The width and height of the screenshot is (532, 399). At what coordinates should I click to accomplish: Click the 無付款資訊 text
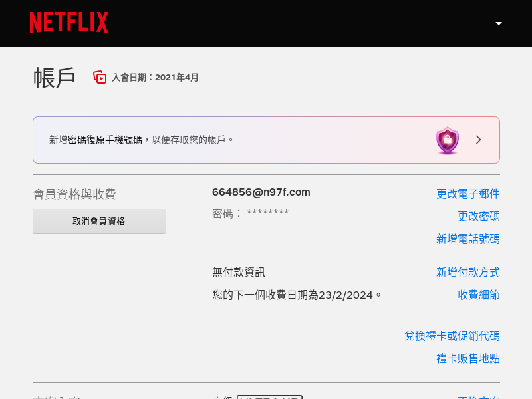tap(239, 272)
